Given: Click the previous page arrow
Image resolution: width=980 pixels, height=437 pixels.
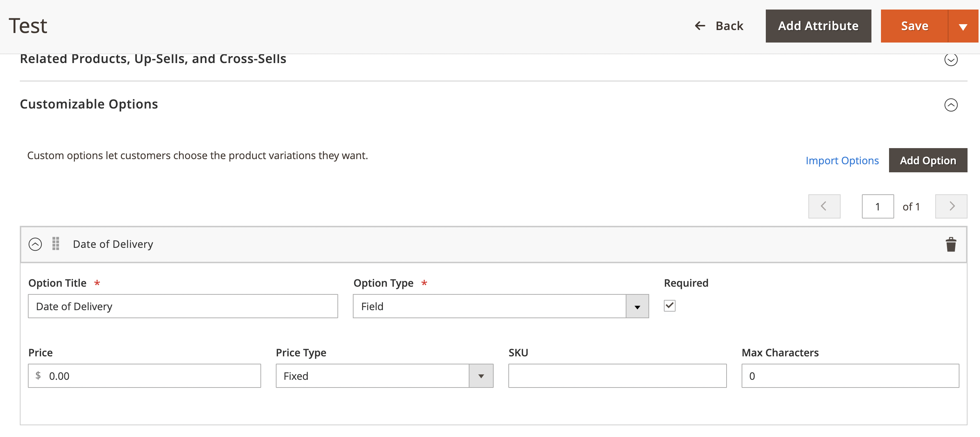Looking at the screenshot, I should (x=824, y=206).
